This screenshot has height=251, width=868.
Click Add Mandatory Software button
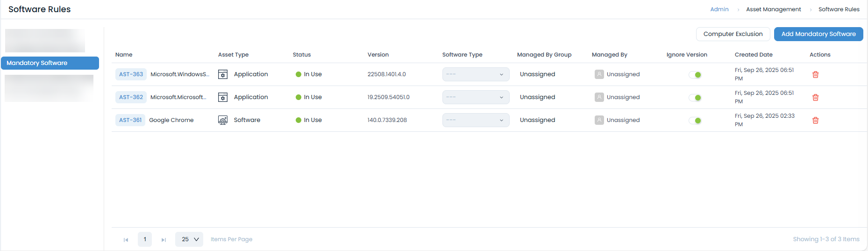pos(818,34)
